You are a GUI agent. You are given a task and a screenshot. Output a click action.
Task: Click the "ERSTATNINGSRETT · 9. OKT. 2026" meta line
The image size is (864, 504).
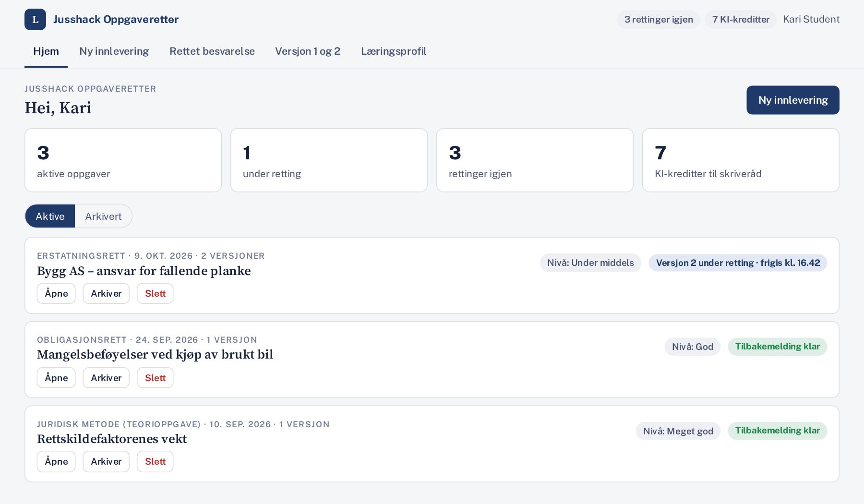pyautogui.click(x=151, y=256)
